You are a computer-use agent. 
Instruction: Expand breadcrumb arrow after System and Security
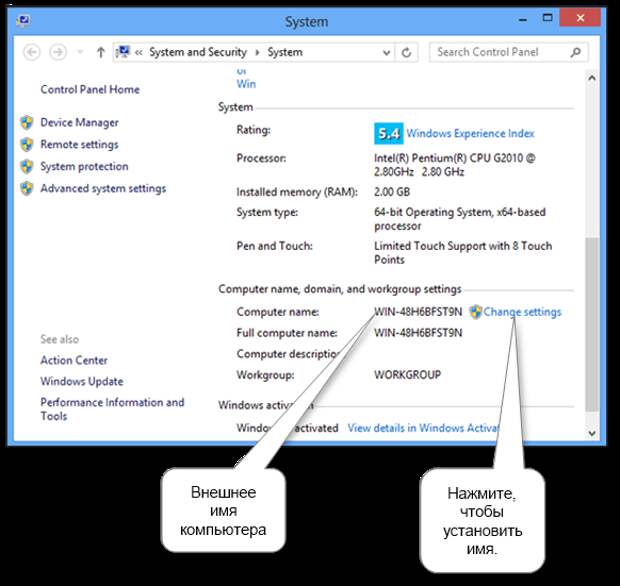257,52
